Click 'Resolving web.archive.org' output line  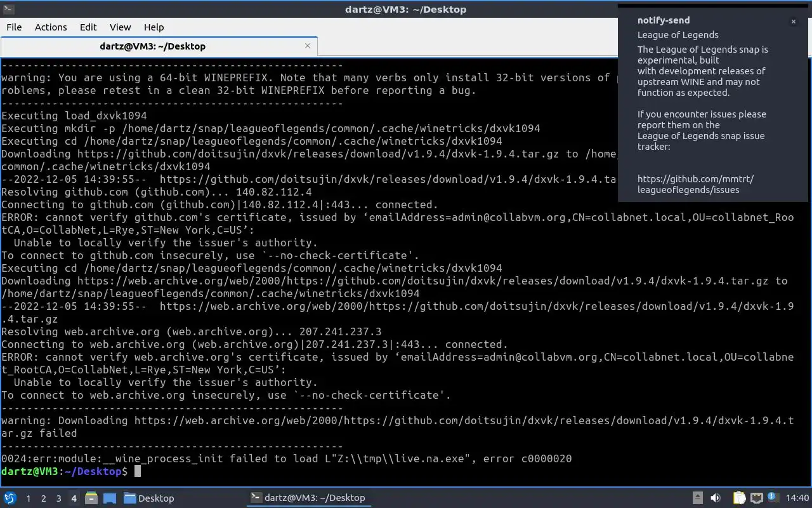click(192, 331)
